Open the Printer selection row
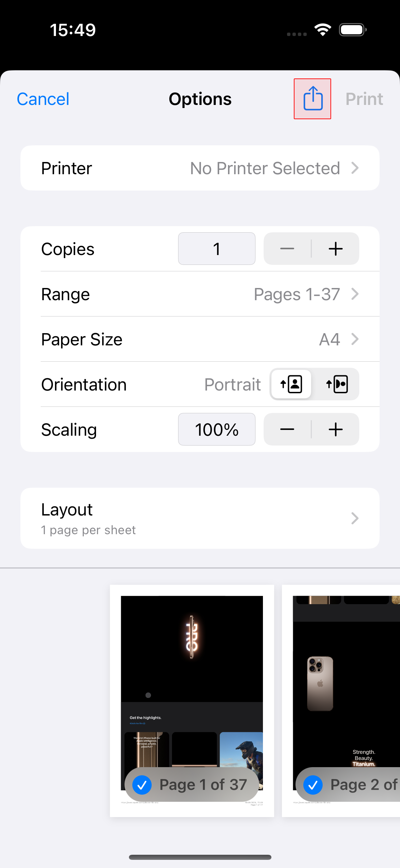This screenshot has width=400, height=868. click(x=200, y=168)
